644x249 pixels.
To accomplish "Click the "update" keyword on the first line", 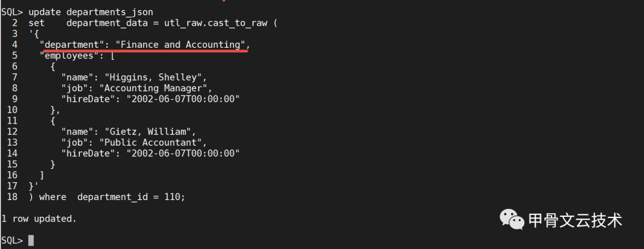I will (45, 12).
